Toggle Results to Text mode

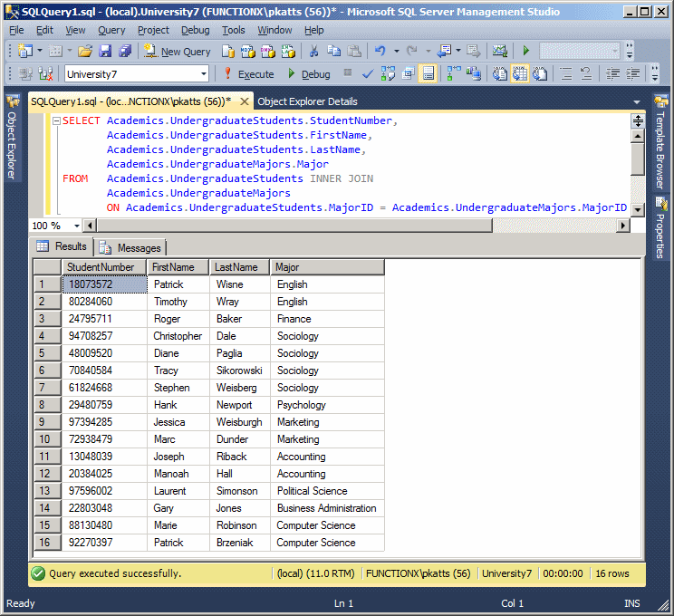500,74
